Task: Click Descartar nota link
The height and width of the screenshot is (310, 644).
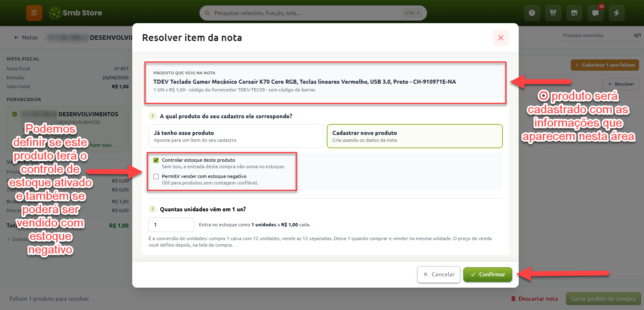Action: [534, 299]
